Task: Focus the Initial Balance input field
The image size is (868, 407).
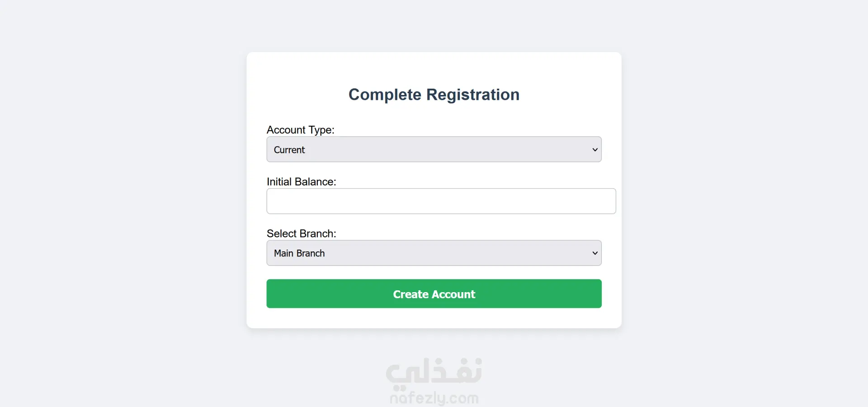Action: [441, 201]
